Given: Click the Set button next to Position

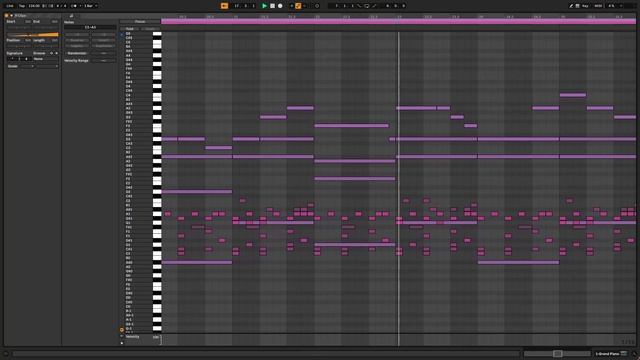Looking at the screenshot, I should [28, 40].
